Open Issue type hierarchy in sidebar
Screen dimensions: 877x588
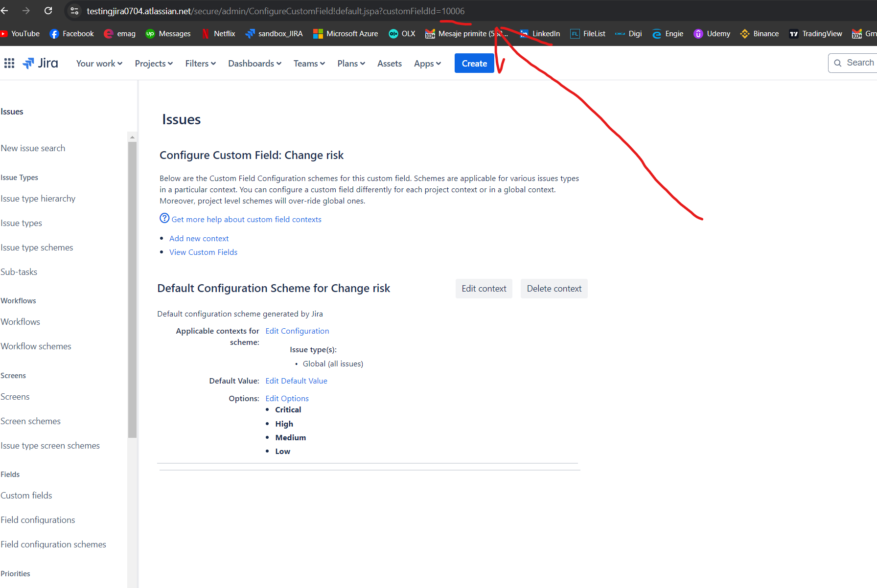[38, 199]
